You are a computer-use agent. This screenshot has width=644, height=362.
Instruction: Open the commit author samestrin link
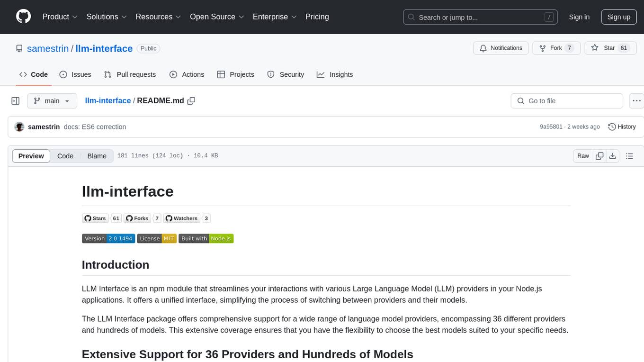point(44,127)
